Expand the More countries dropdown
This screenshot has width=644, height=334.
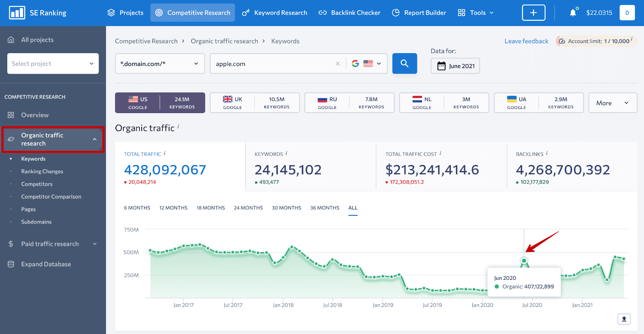pyautogui.click(x=613, y=103)
